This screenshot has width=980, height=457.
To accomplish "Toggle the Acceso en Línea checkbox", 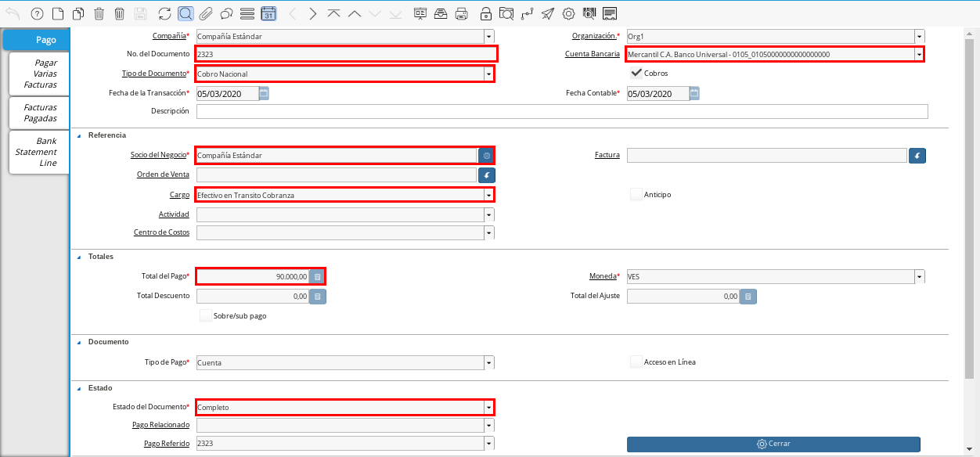I will click(636, 362).
